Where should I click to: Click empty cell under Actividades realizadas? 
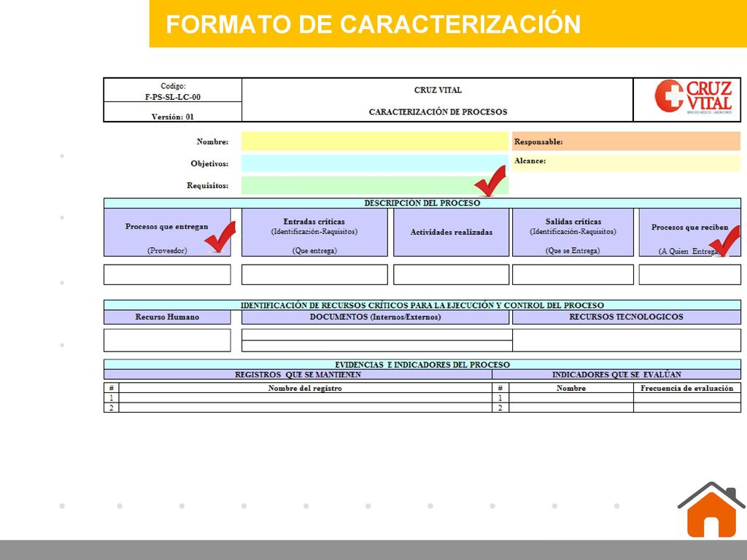point(451,275)
